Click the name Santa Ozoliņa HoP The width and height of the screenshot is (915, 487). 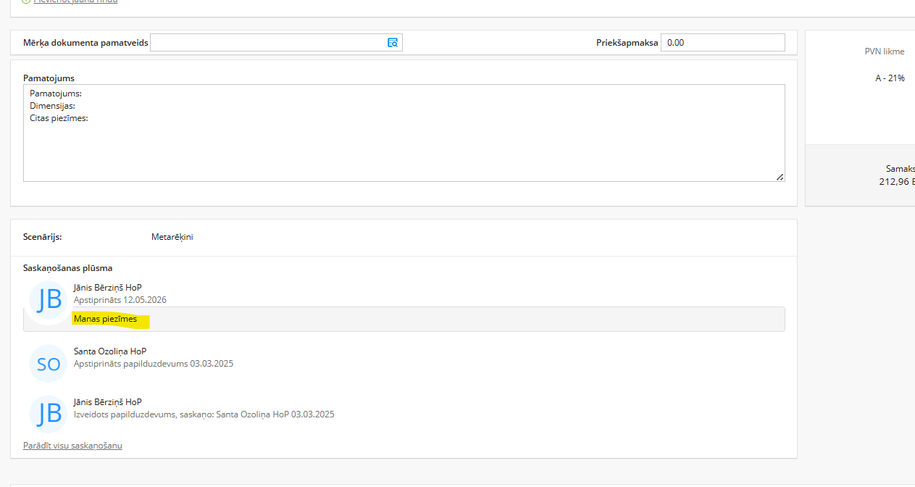110,351
